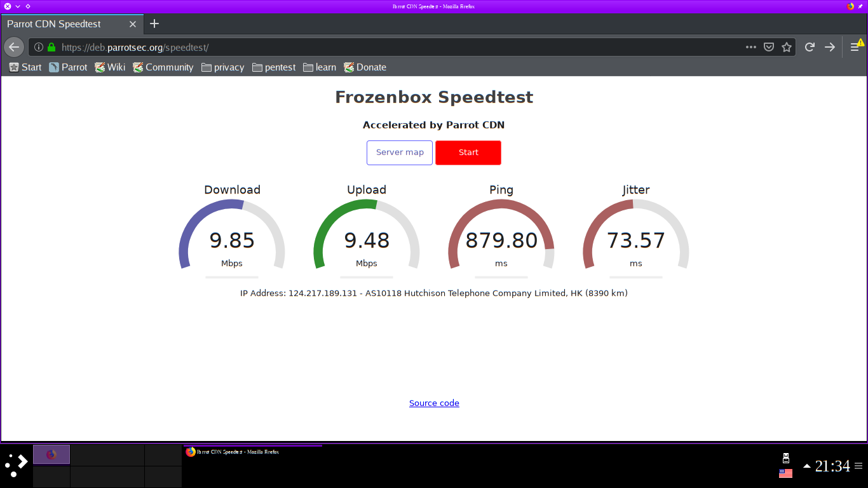Open the pentest bookmarks folder
The width and height of the screenshot is (868, 488).
[x=274, y=67]
